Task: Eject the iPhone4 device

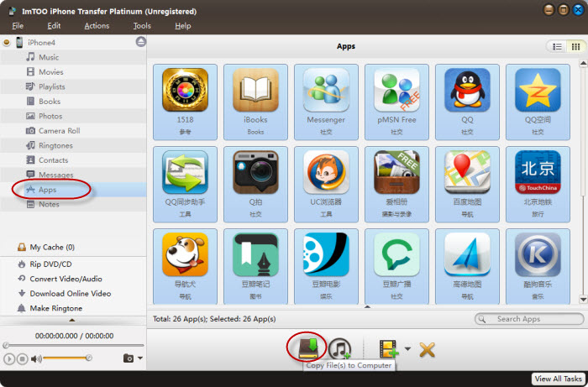Action: point(140,42)
